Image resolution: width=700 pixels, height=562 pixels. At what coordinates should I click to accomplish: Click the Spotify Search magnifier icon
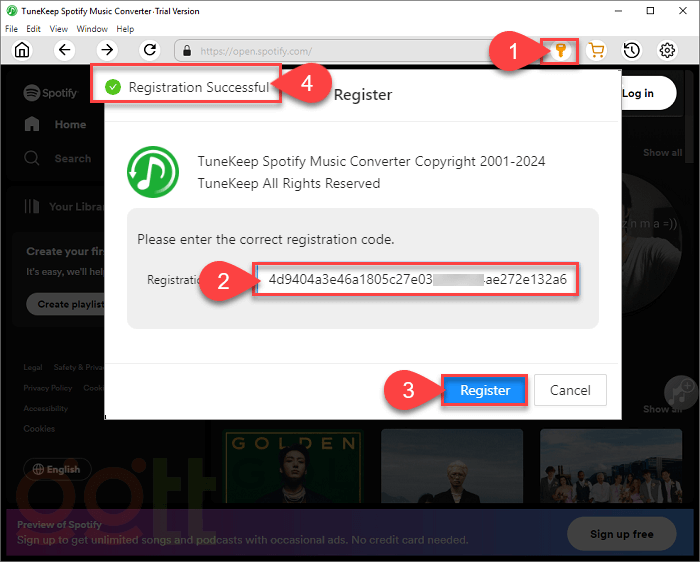point(32,158)
